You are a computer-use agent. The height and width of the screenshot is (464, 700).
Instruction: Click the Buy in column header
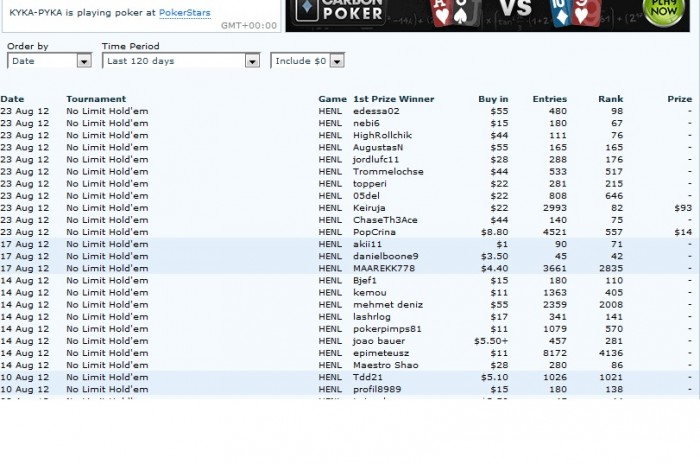(x=493, y=99)
